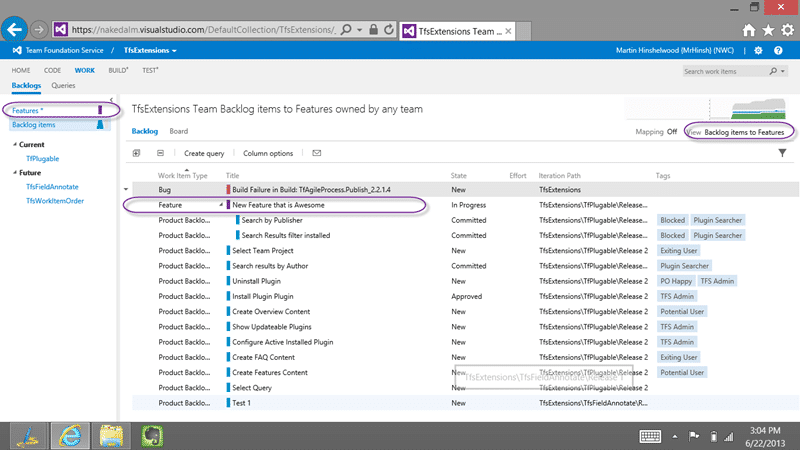Show hidden tray icons arrow
This screenshot has height=450, width=800.
point(674,437)
